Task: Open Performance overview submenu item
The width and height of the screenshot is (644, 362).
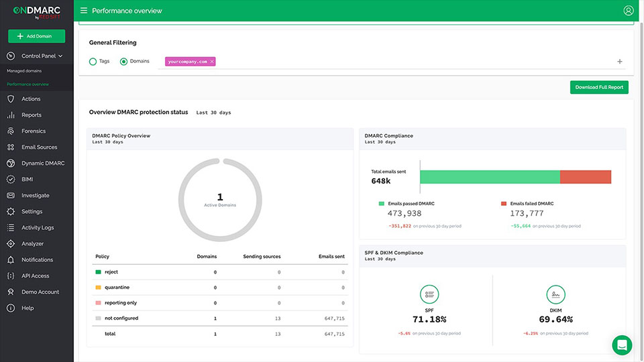Action: point(28,84)
